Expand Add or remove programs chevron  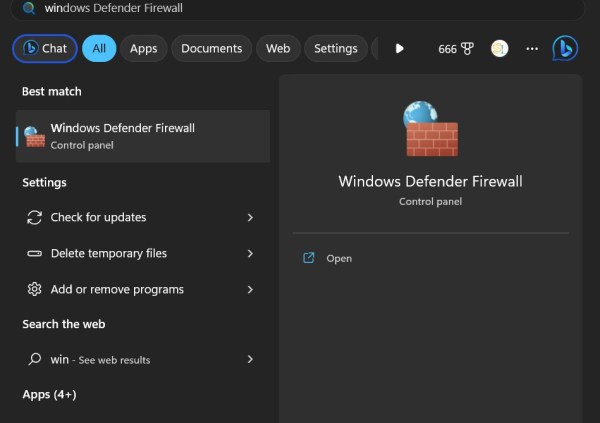coord(250,290)
